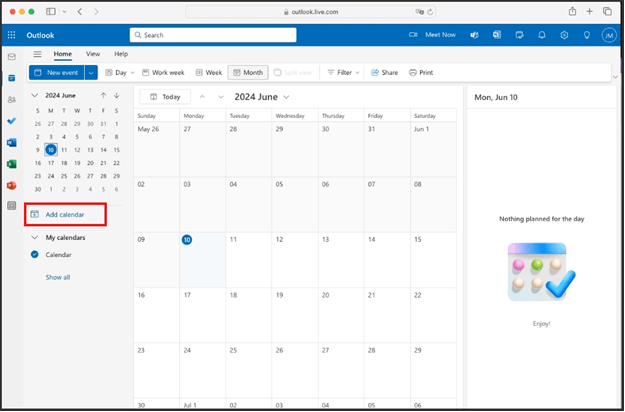The height and width of the screenshot is (412, 625).
Task: Expand the Day view dropdown arrow
Action: coord(133,73)
